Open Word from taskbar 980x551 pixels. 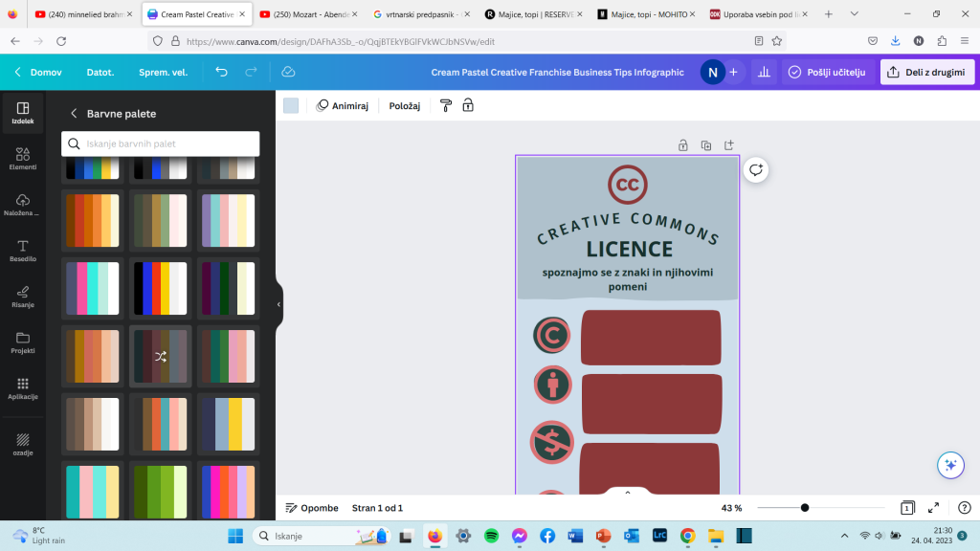tap(575, 536)
